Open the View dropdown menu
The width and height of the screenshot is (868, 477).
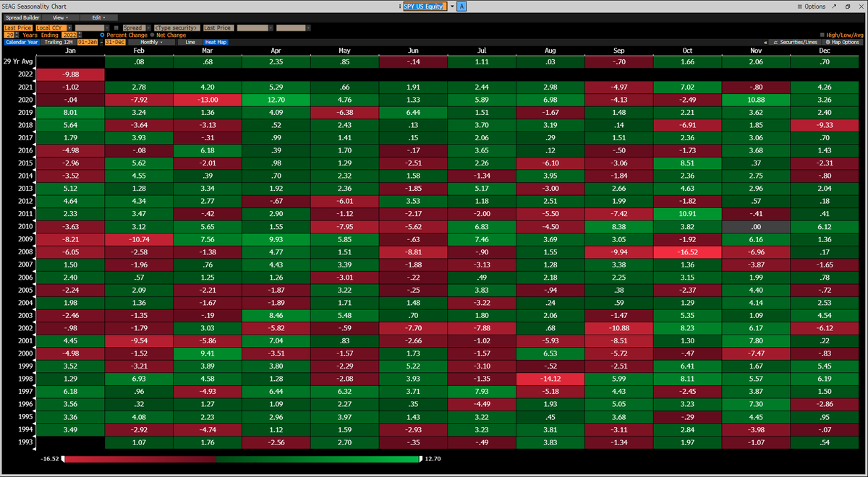tap(60, 17)
